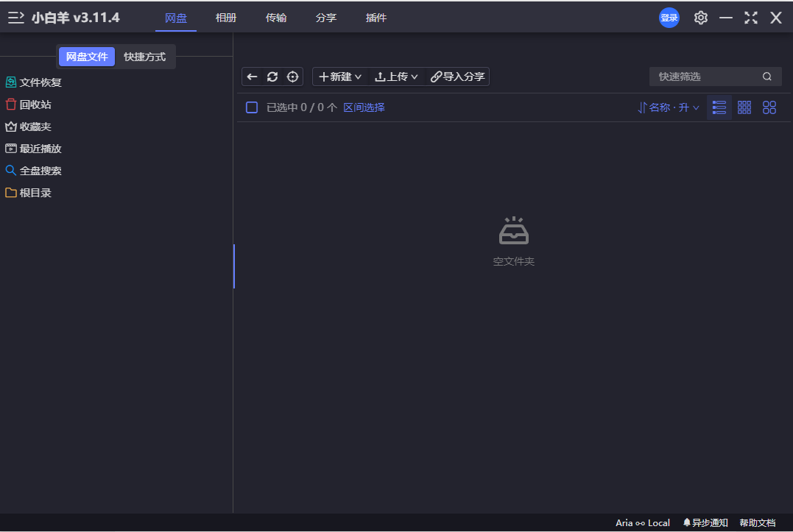Open the 新建 (new) dropdown
Viewport: 793px width, 532px height.
[x=339, y=77]
